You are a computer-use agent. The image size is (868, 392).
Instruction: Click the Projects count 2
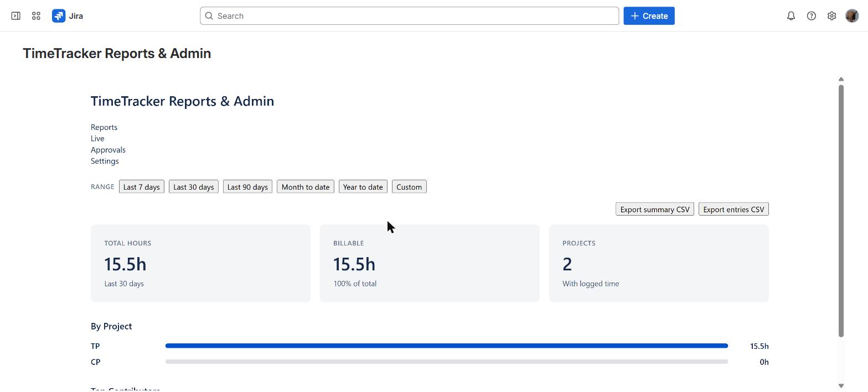pyautogui.click(x=567, y=264)
